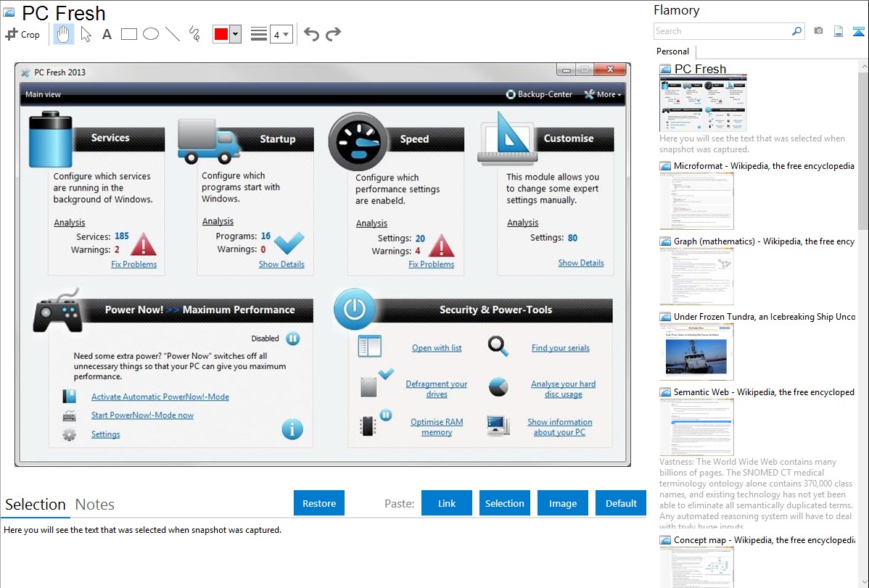Switch to the Notes tab
Viewport: 869px width, 588px height.
tap(95, 505)
